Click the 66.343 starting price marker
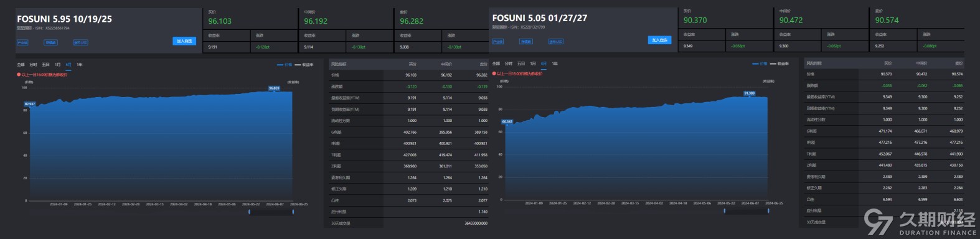Screen dimensions: 980x239 coord(507,122)
